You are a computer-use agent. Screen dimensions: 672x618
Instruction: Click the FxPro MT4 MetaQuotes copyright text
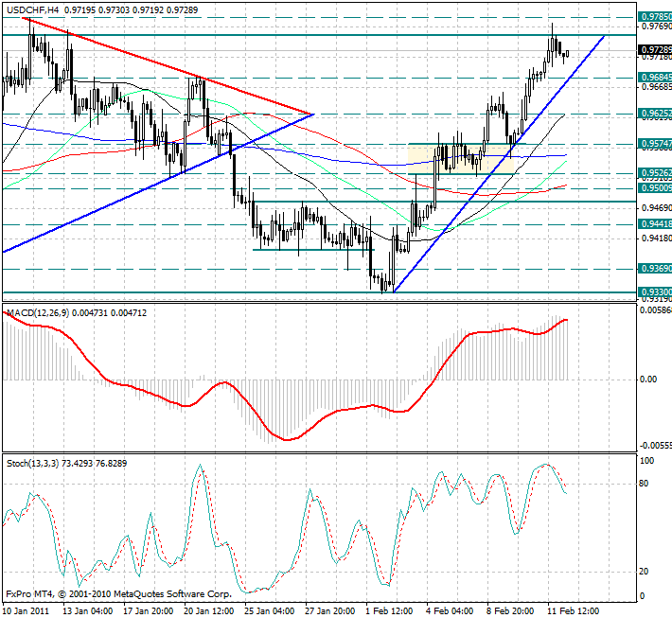click(118, 594)
